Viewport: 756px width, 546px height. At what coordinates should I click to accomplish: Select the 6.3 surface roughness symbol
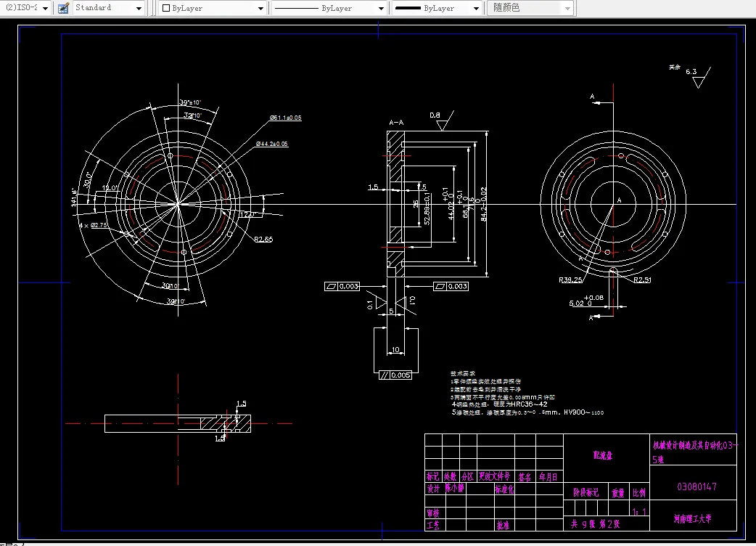(698, 77)
